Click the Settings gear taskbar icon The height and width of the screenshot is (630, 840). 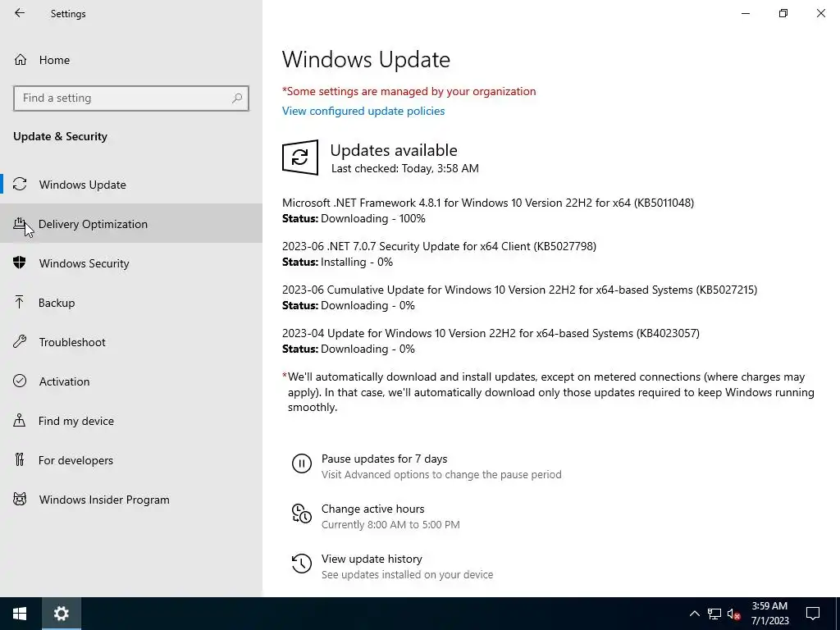point(61,614)
